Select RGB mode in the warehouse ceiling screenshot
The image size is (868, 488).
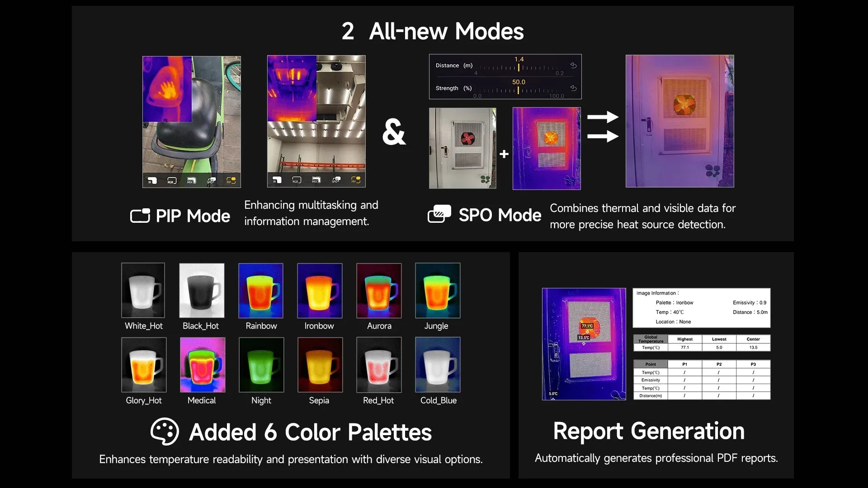[x=297, y=180]
